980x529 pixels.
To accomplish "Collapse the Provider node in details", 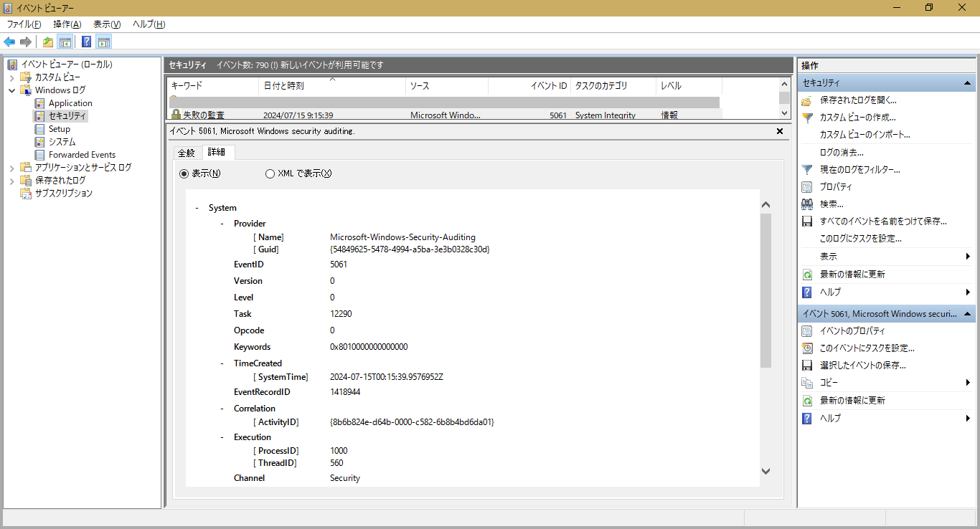I will [222, 224].
